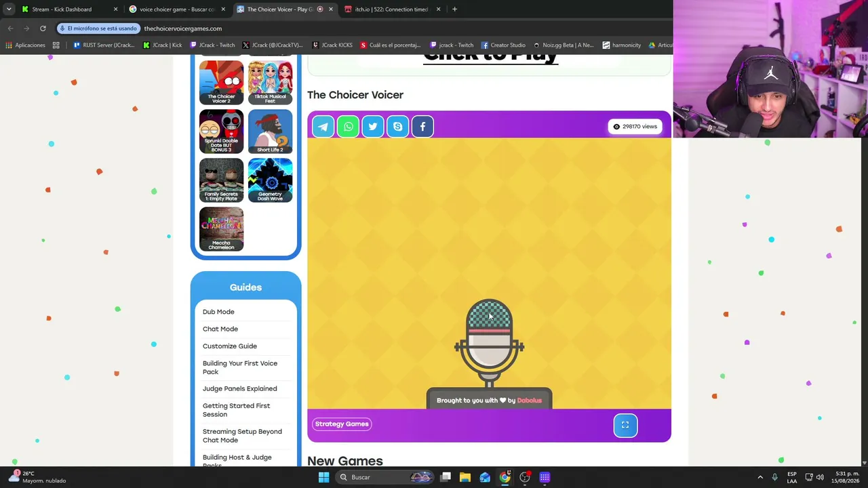Viewport: 868px width, 488px height.
Task: Open the JCrack | Kick bookmark
Action: click(x=163, y=45)
